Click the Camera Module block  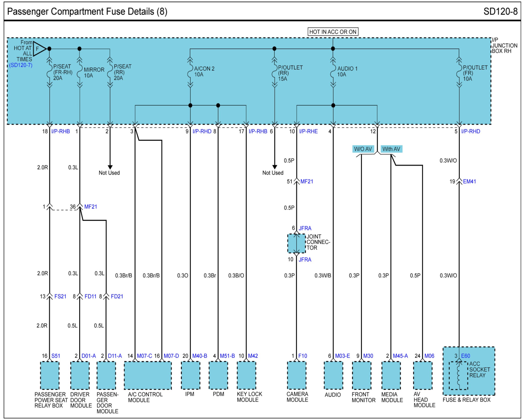coord(297,375)
